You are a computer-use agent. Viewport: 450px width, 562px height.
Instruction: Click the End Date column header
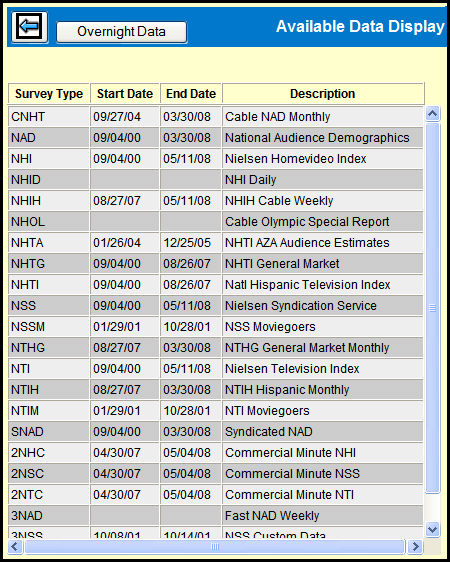tap(191, 94)
